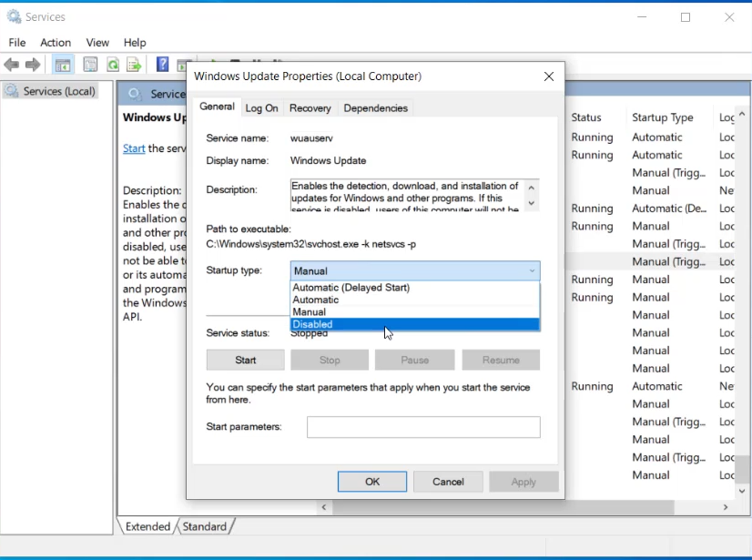Viewport: 752px width, 560px height.
Task: Click the Properties toolbar icon
Action: (90, 65)
